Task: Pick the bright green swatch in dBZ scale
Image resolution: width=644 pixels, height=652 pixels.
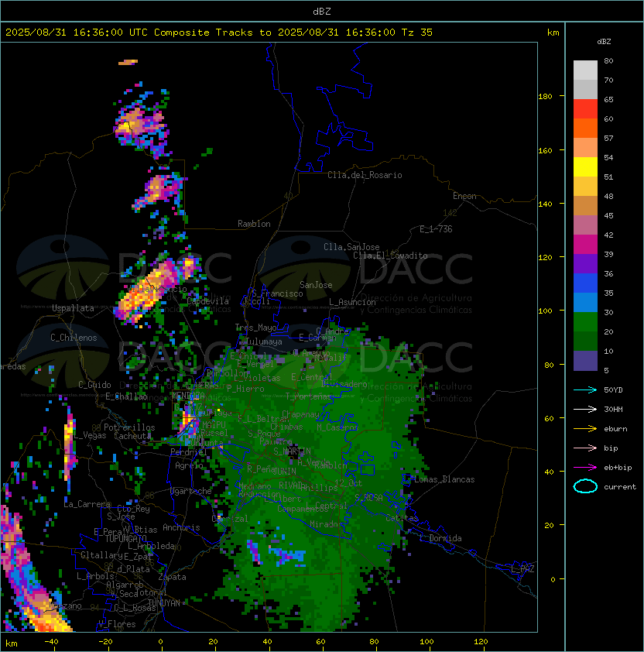Action: 585,321
